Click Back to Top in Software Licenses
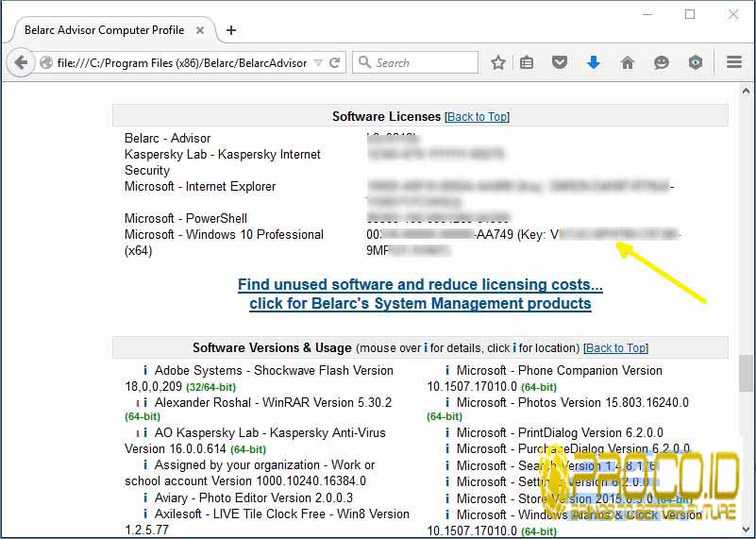The image size is (756, 539). coord(477,117)
